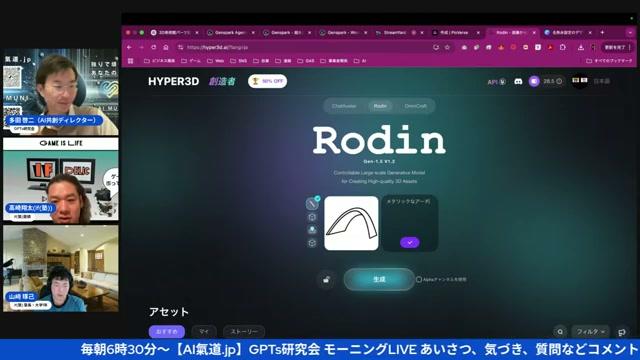Open the Discord icon in the header
The width and height of the screenshot is (640, 360).
[518, 81]
